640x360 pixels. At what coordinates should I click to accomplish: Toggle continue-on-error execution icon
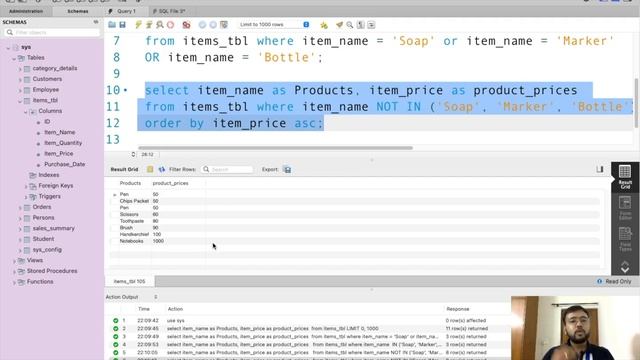(186, 24)
